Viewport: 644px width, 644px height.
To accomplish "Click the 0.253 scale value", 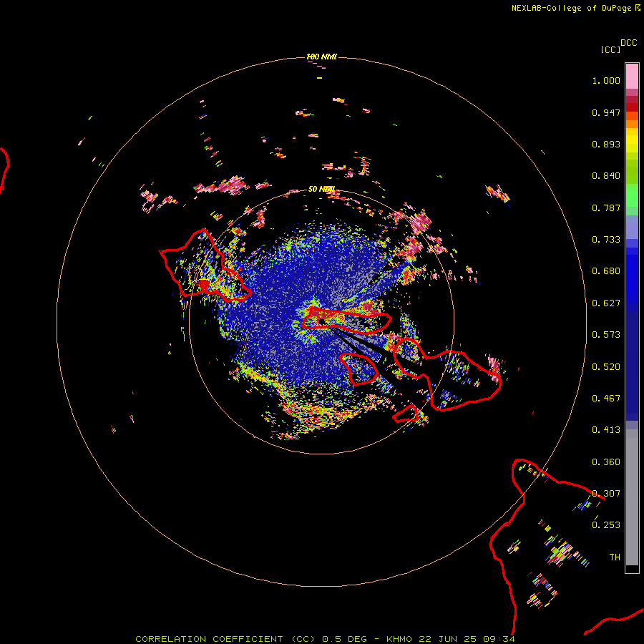I will pos(606,525).
